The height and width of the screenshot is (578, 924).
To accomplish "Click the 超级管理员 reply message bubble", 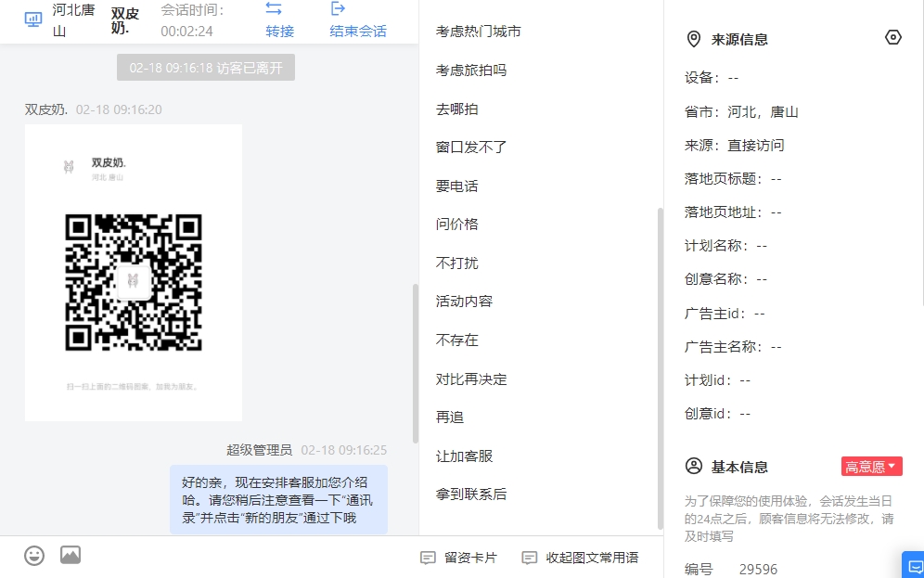I will coord(278,500).
